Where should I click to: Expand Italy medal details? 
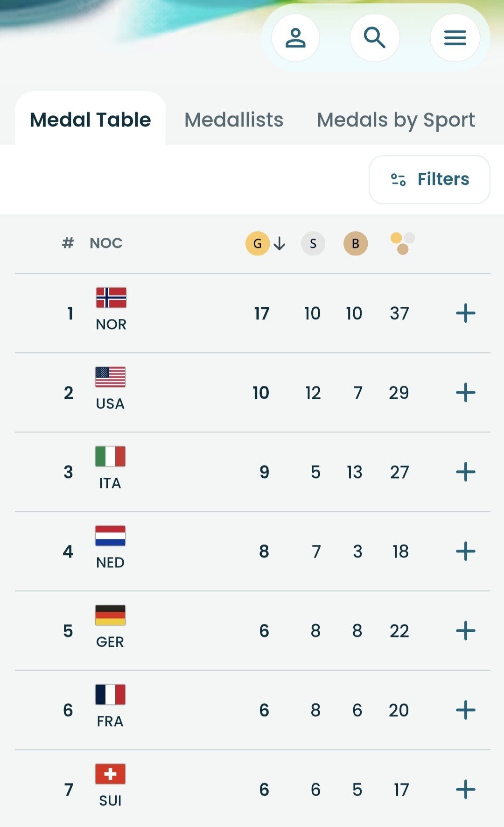click(x=465, y=472)
